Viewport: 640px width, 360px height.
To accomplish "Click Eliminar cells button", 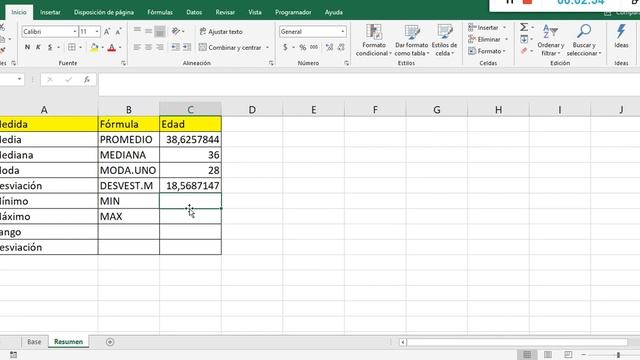I will [484, 39].
